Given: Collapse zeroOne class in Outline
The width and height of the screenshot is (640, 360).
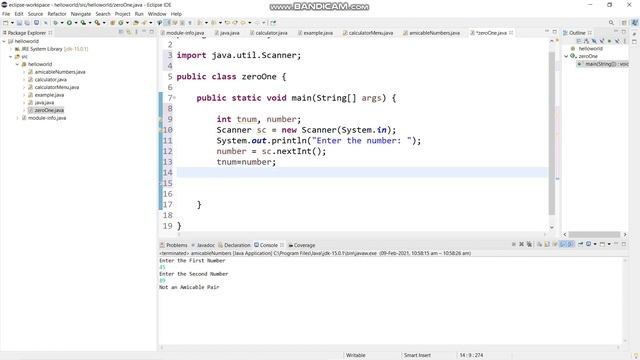Looking at the screenshot, I should click(566, 56).
